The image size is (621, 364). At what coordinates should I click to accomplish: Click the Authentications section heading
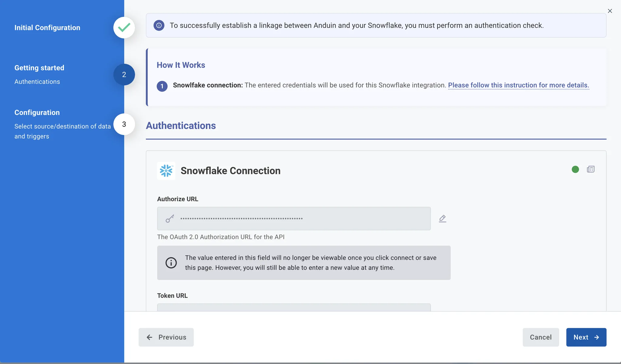[x=181, y=125]
